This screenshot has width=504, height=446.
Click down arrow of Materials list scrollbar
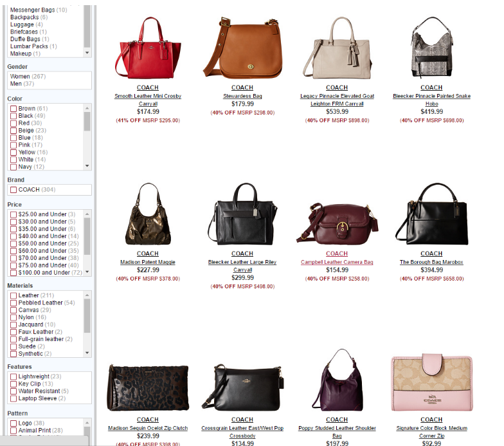pyautogui.click(x=87, y=353)
